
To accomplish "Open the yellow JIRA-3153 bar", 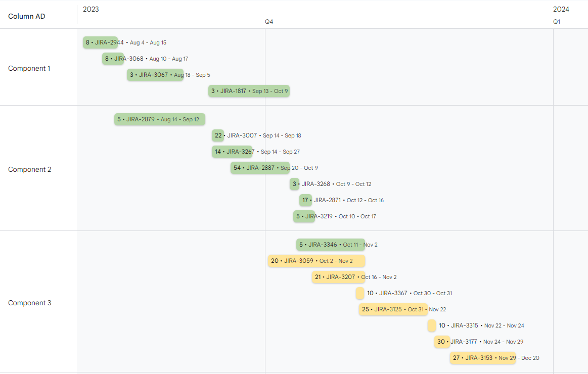I will point(483,357).
